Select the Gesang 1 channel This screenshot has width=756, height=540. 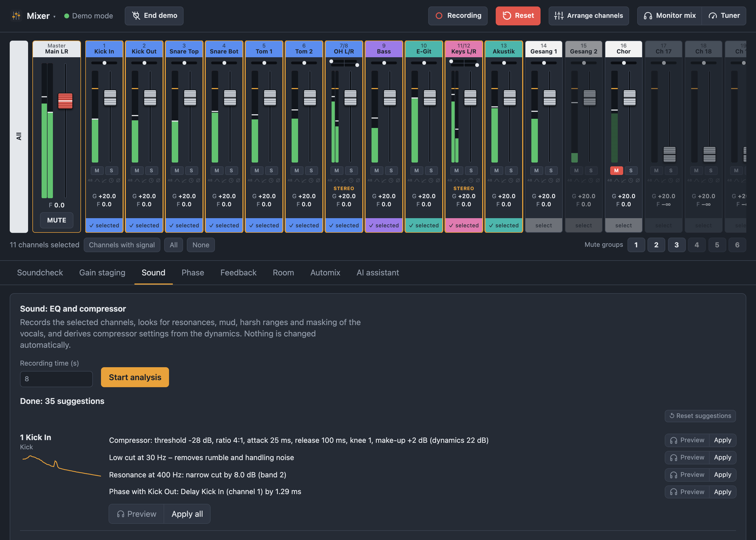(544, 225)
